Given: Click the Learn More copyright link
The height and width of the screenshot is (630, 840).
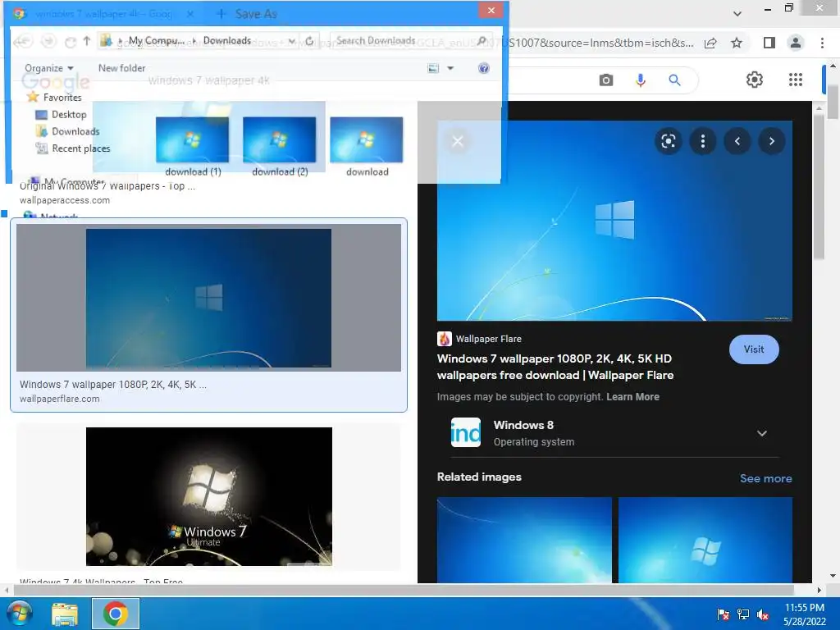Looking at the screenshot, I should (632, 397).
